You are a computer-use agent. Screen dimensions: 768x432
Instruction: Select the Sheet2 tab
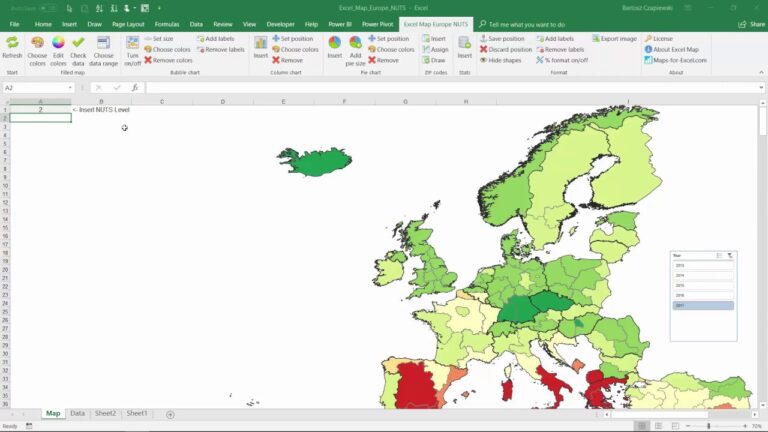pos(105,413)
